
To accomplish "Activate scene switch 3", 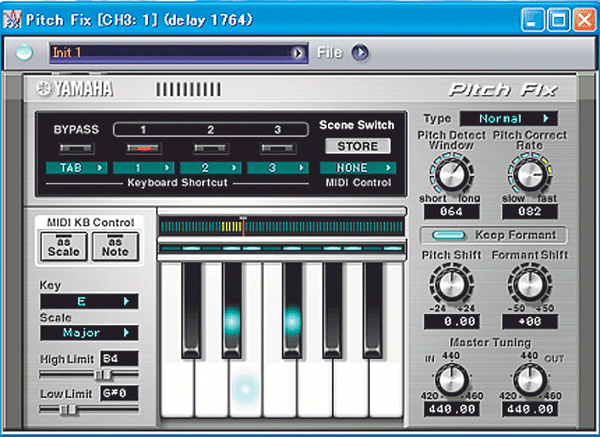I will (278, 148).
